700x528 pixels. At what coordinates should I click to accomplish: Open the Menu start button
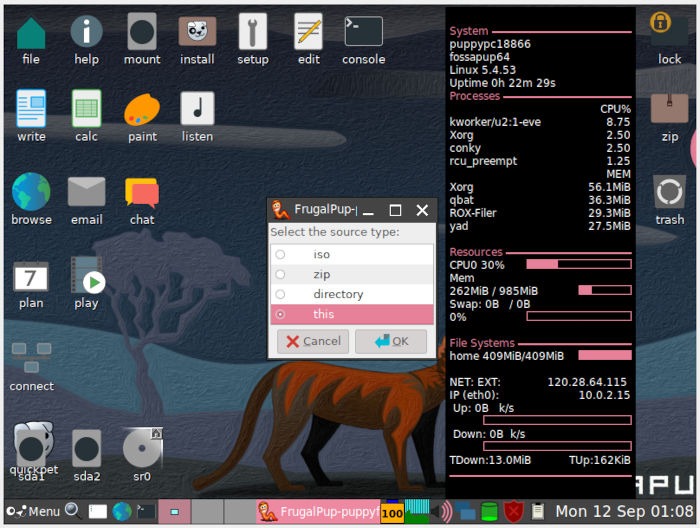33,511
